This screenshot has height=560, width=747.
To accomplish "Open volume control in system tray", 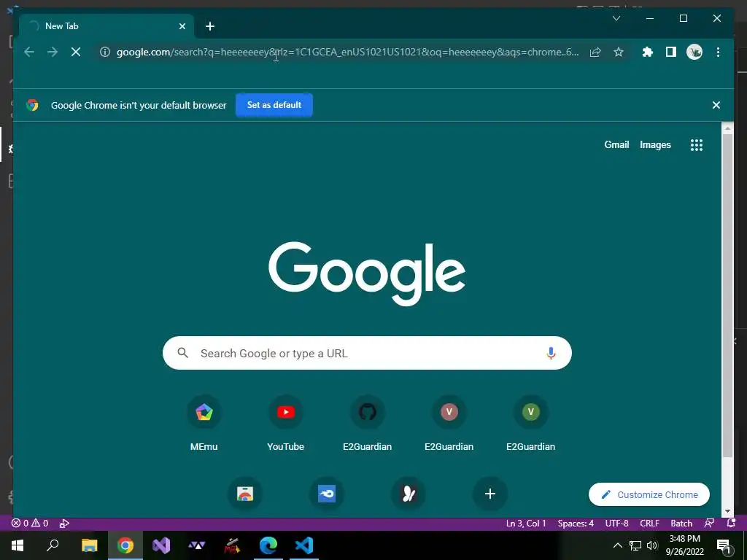I will tap(652, 545).
